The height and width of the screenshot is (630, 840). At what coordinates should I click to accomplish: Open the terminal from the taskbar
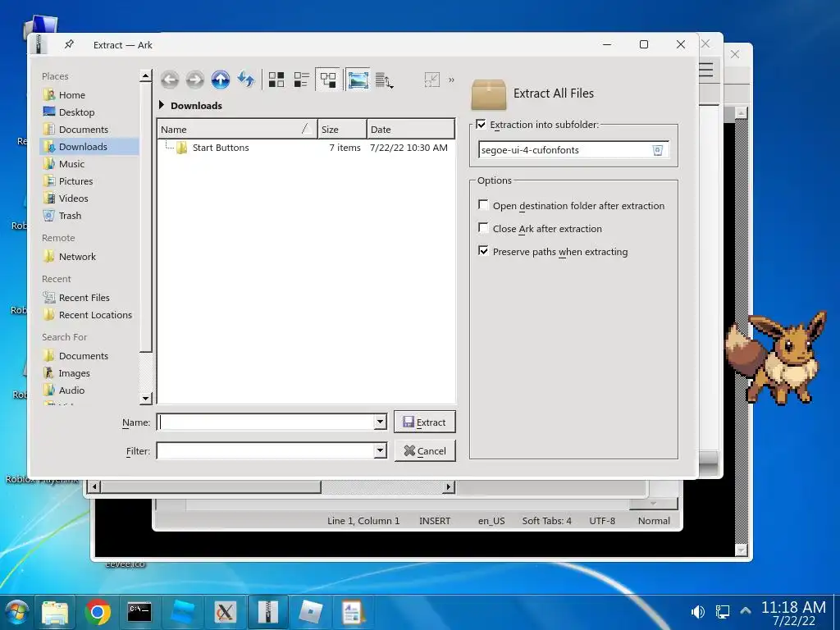[139, 612]
